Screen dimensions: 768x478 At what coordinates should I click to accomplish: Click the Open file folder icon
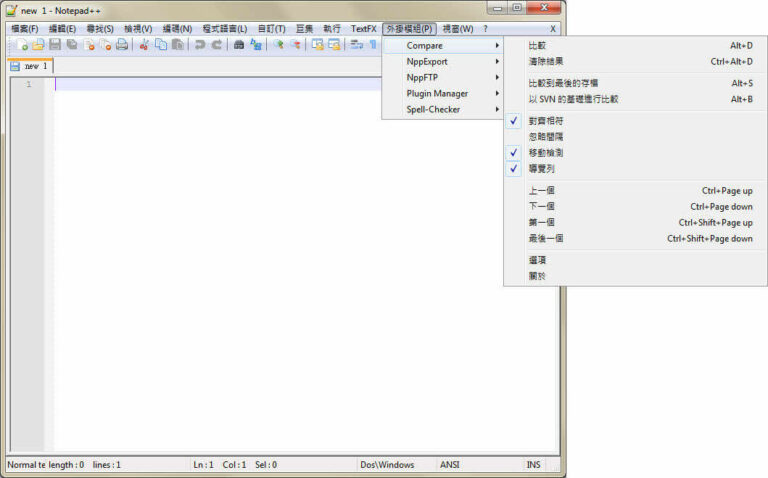(x=38, y=45)
